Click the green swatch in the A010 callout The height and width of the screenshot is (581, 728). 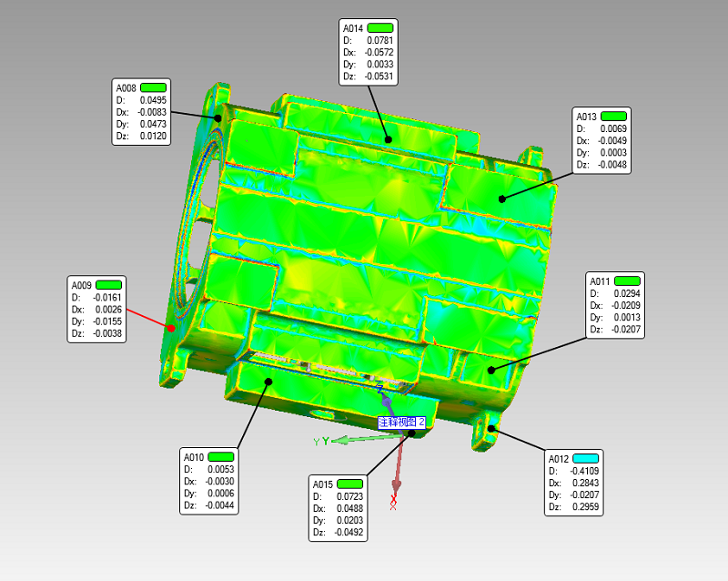(x=221, y=456)
